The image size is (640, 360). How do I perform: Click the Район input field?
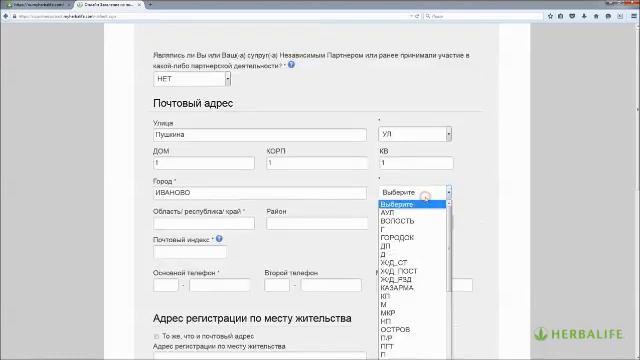point(317,223)
